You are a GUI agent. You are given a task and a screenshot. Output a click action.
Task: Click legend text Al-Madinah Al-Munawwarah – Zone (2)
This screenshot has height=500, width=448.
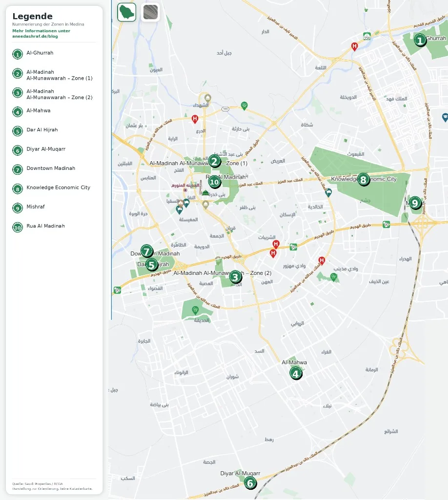60,94
